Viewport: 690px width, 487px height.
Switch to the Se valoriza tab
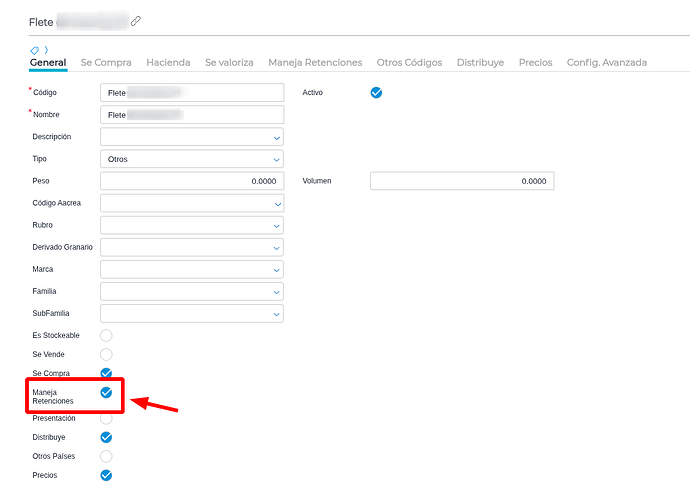click(x=229, y=62)
